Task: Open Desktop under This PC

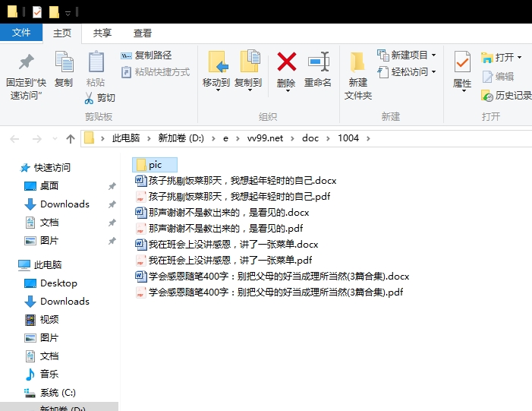Action: 51,283
